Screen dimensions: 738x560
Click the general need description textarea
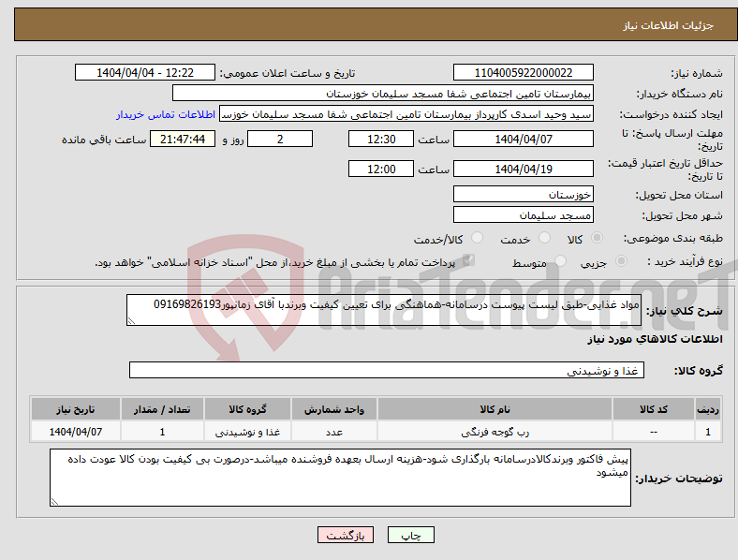384,310
